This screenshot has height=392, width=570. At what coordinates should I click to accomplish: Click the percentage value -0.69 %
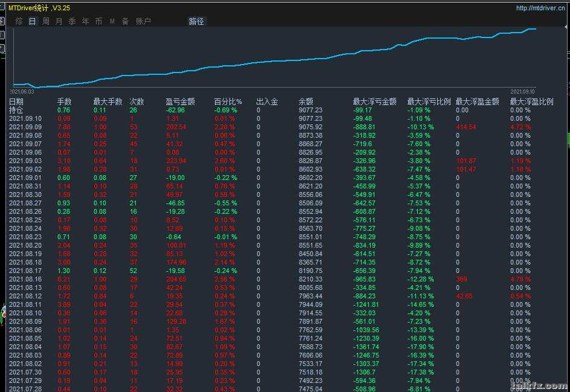225,110
